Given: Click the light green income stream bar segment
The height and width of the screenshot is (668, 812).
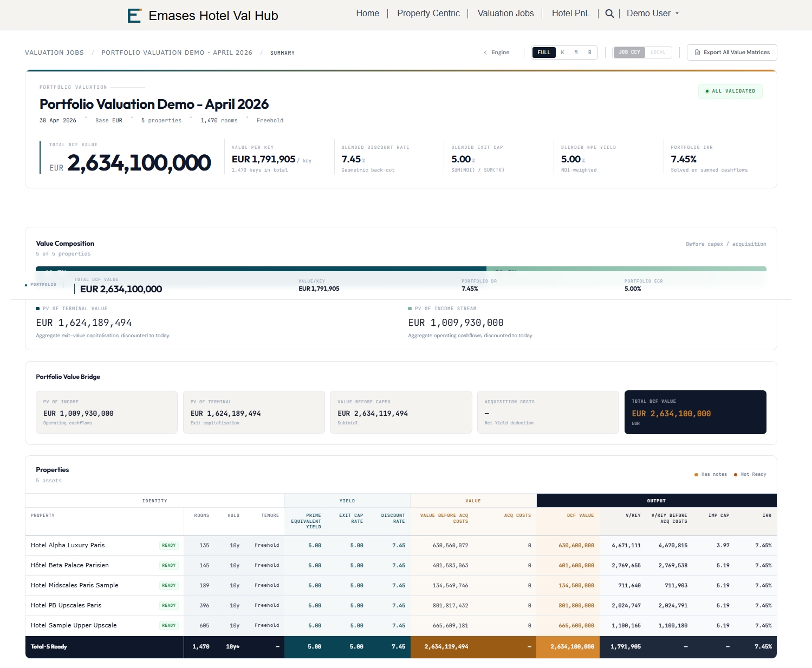Looking at the screenshot, I should click(x=626, y=268).
